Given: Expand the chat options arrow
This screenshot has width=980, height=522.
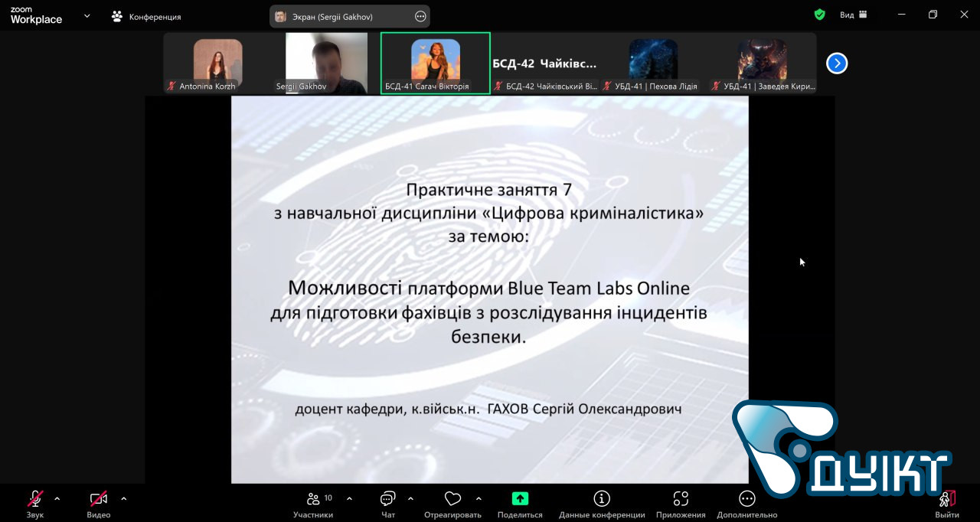Looking at the screenshot, I should [x=410, y=498].
